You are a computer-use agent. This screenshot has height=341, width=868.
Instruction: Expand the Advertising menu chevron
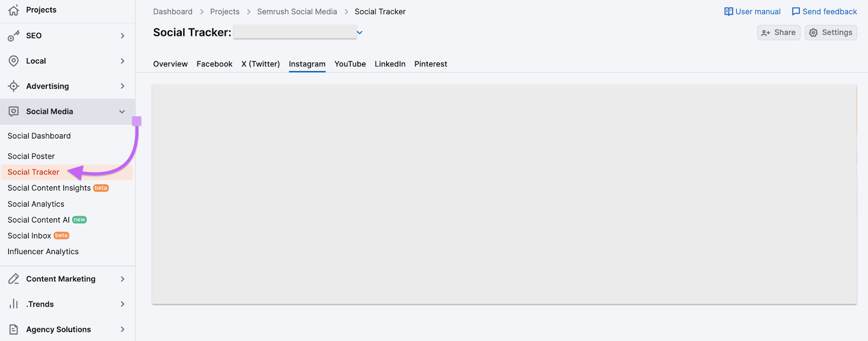123,86
